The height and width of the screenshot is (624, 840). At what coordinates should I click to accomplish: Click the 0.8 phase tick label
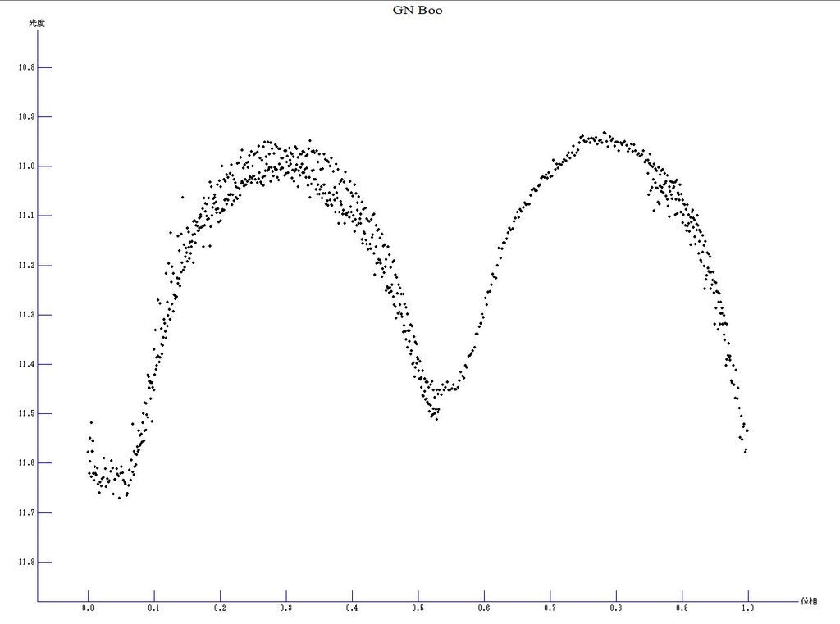(616, 608)
